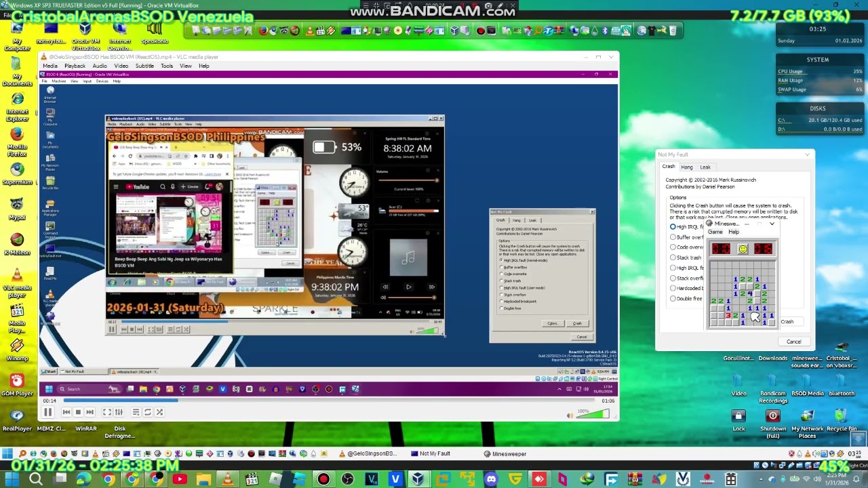Show the VLC playlist
Viewport: 868px width, 488px height.
tap(136, 412)
